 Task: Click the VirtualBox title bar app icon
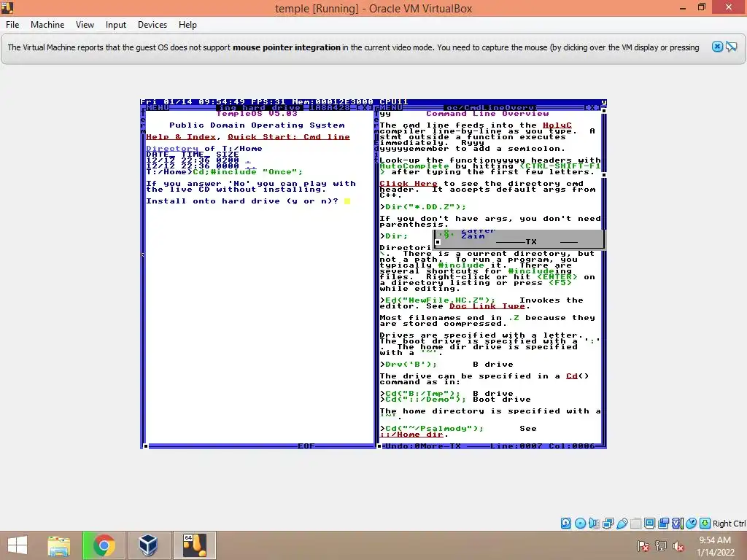[7, 7]
